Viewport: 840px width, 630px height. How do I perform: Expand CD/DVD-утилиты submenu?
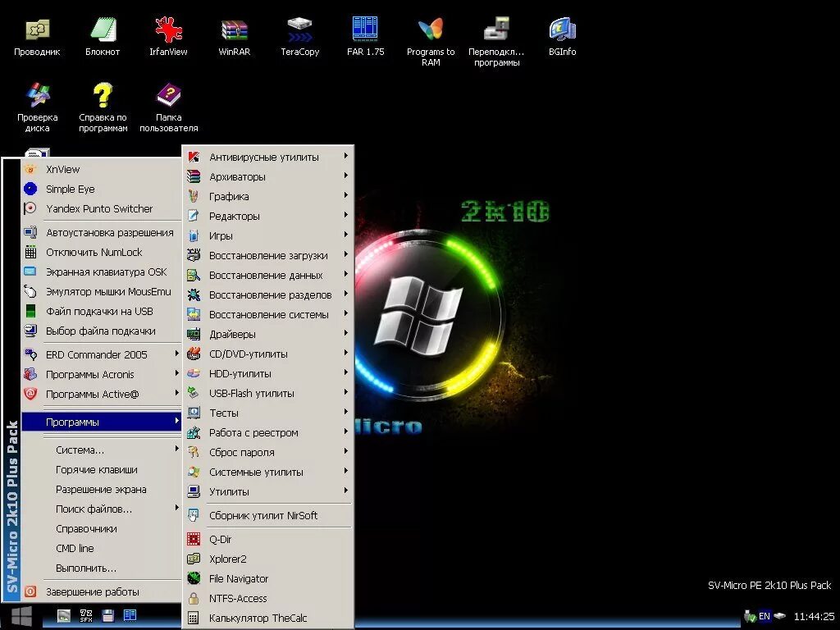pos(268,354)
